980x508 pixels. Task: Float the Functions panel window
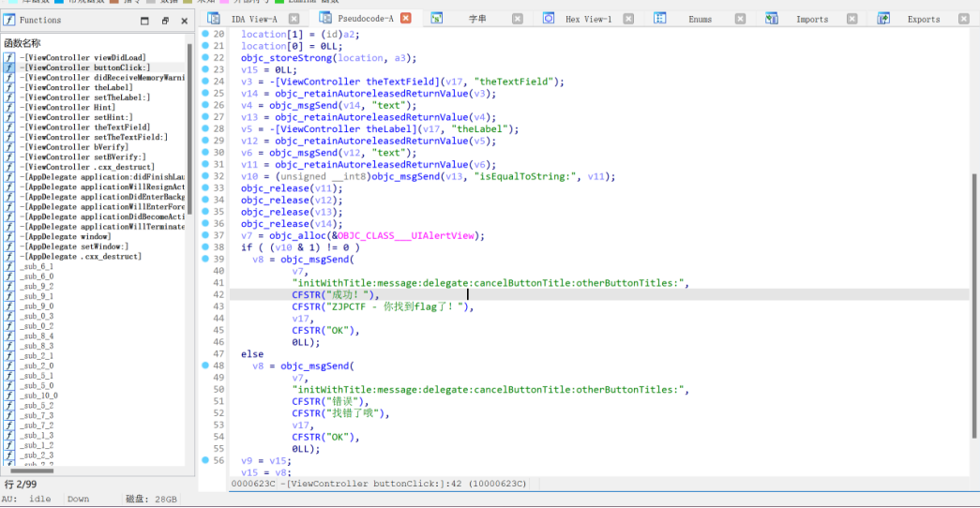(x=165, y=21)
